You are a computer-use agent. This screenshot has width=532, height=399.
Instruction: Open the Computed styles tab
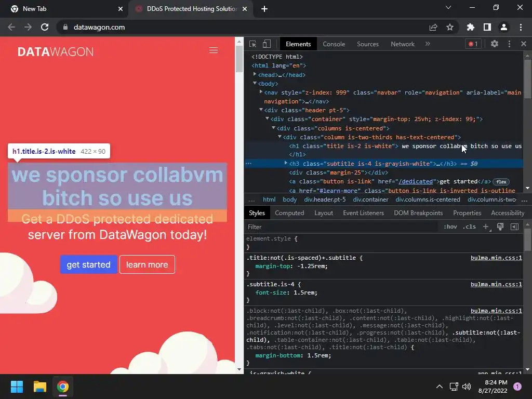click(289, 213)
